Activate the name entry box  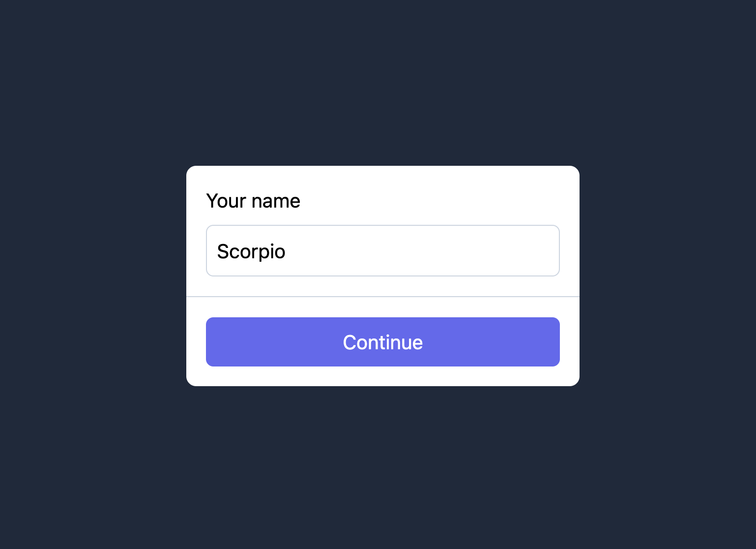point(382,251)
